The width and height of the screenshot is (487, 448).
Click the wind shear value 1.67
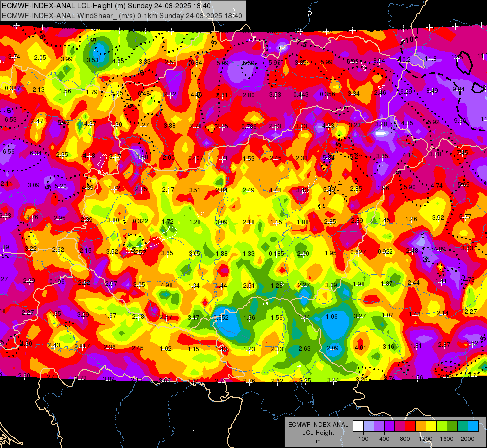(x=110, y=316)
